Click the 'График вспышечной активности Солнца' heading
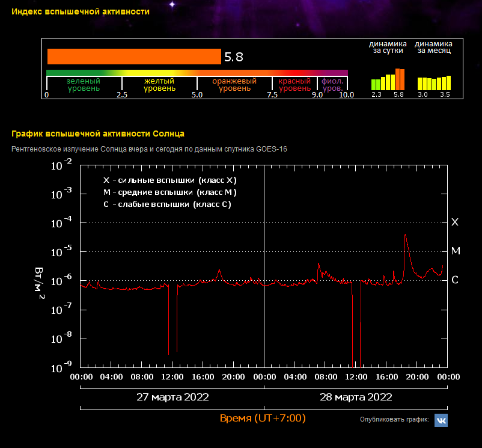The width and height of the screenshot is (482, 448). point(98,133)
